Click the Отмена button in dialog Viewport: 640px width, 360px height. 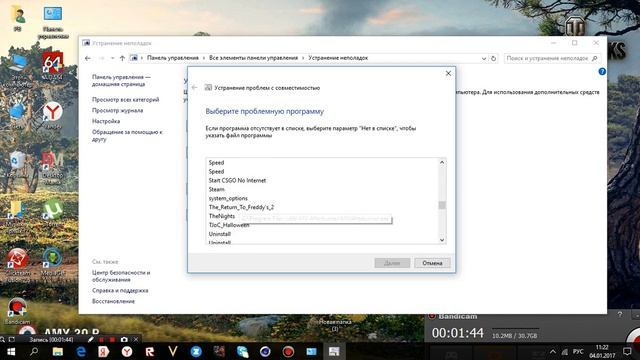[x=432, y=263]
